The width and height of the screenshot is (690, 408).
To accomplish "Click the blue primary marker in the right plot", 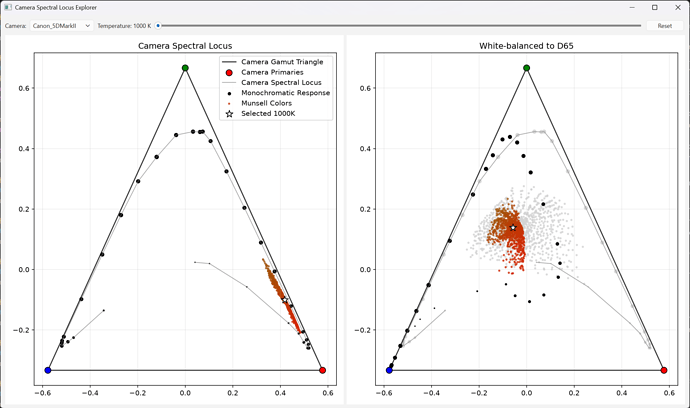I will tap(389, 370).
